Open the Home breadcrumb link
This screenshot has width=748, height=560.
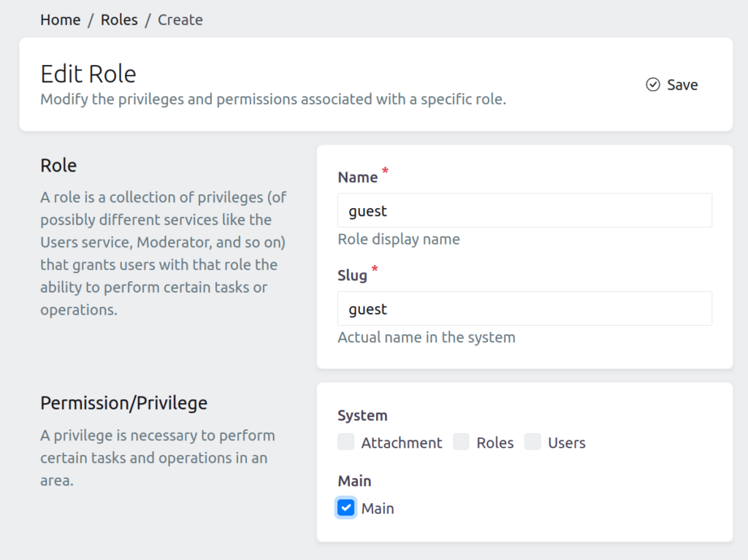click(60, 20)
